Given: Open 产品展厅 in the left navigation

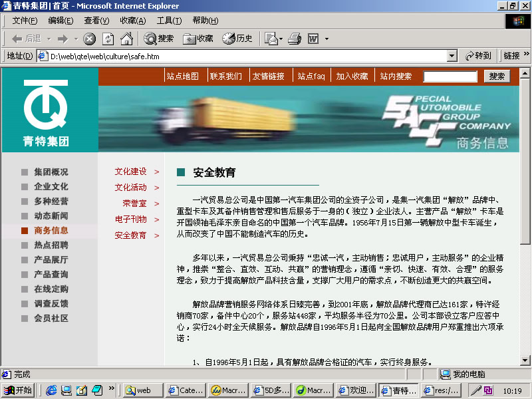Looking at the screenshot, I should pos(51,260).
